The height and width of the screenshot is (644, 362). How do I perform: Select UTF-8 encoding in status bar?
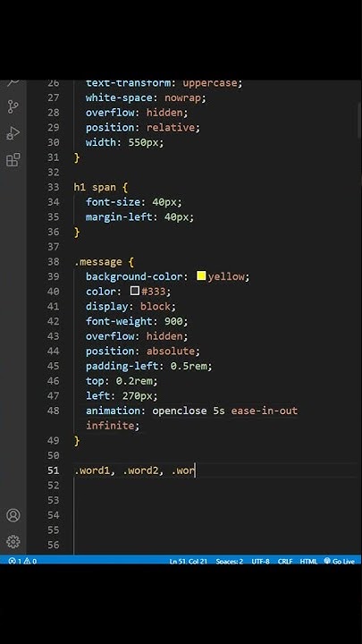click(x=260, y=561)
